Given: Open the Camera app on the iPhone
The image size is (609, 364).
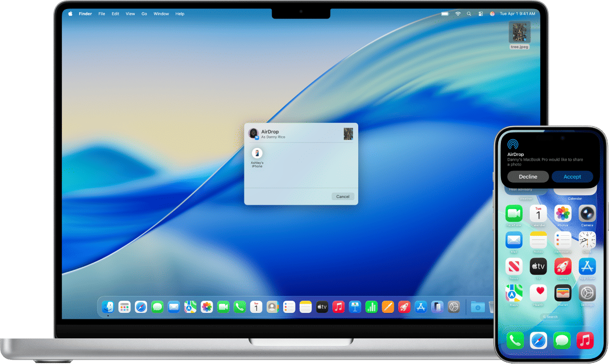Looking at the screenshot, I should coord(586,214).
